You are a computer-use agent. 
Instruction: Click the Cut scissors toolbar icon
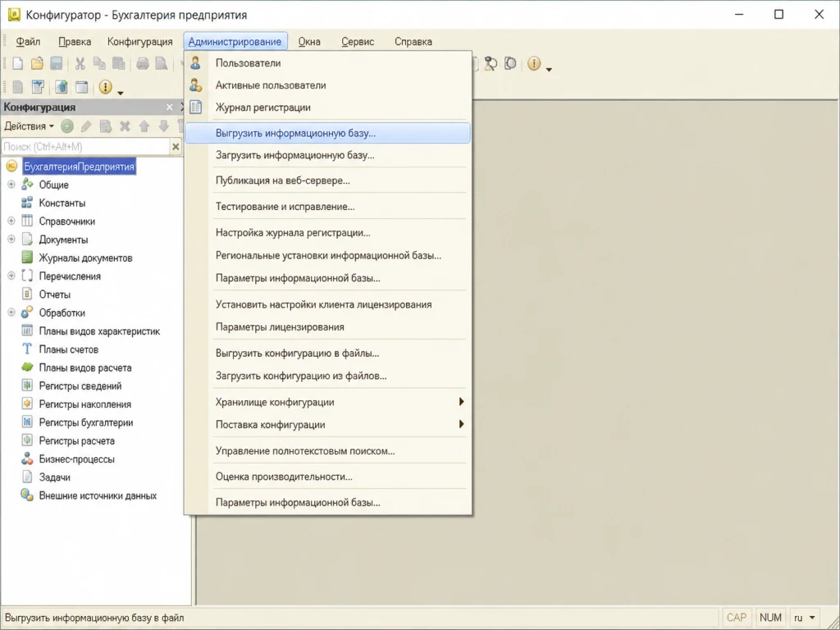click(x=80, y=64)
